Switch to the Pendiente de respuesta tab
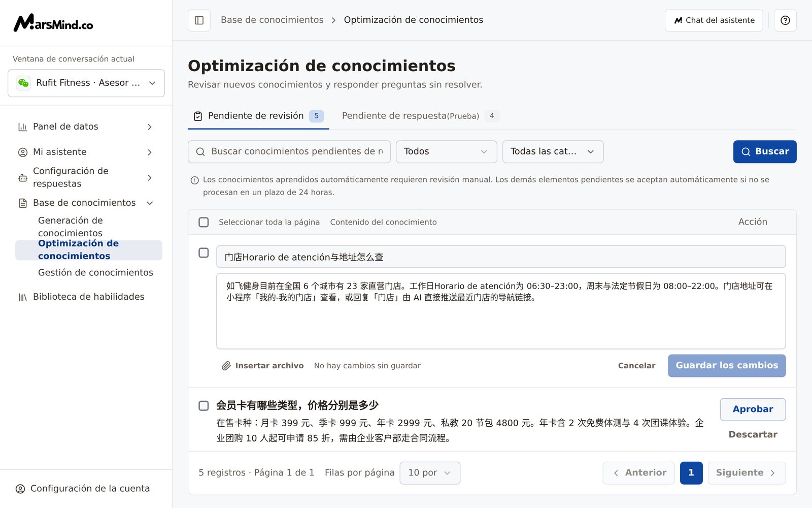The height and width of the screenshot is (508, 812). (421, 116)
